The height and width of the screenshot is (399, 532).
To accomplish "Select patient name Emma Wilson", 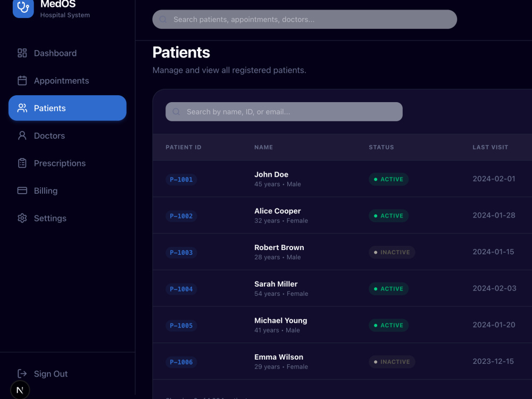I will (x=279, y=357).
